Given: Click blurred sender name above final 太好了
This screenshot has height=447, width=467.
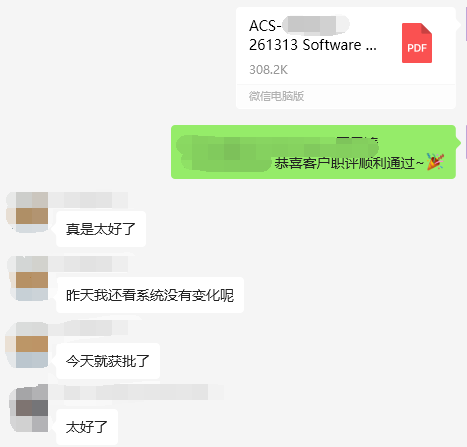Looking at the screenshot, I should [128, 392].
